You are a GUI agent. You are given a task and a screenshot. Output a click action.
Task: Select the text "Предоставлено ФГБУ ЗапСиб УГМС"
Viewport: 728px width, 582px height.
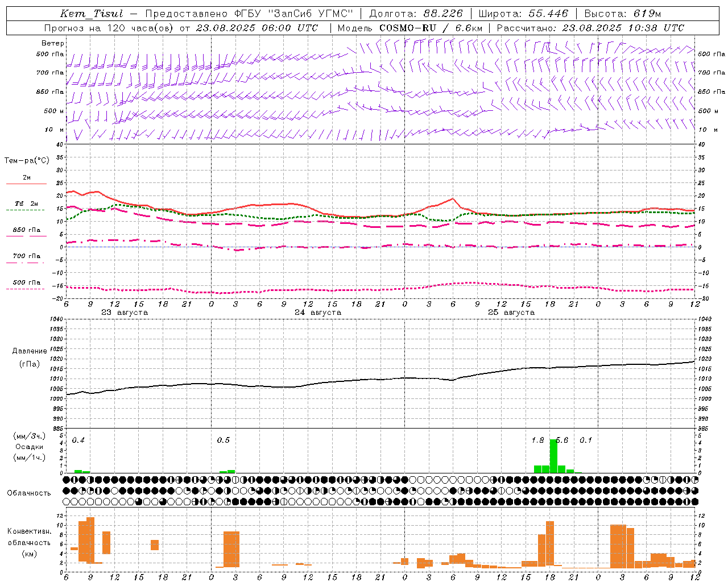tap(249, 14)
